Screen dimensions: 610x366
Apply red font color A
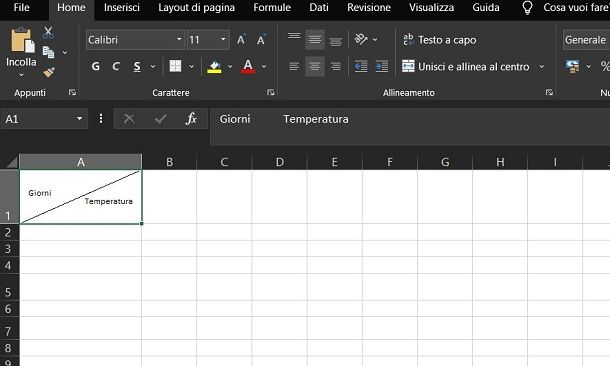248,67
